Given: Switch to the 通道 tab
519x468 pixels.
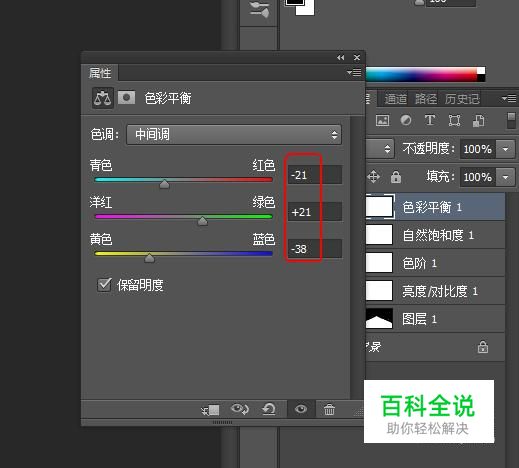Looking at the screenshot, I should [x=396, y=99].
